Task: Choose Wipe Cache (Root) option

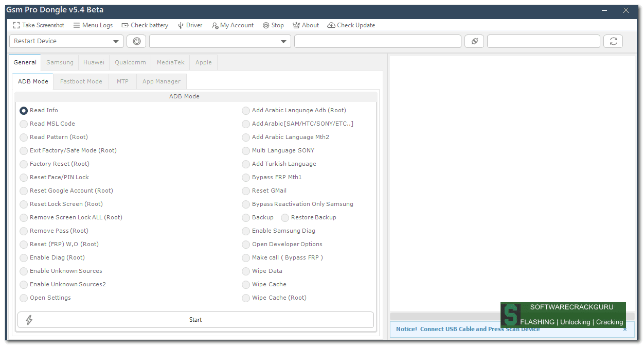Action: [x=274, y=298]
